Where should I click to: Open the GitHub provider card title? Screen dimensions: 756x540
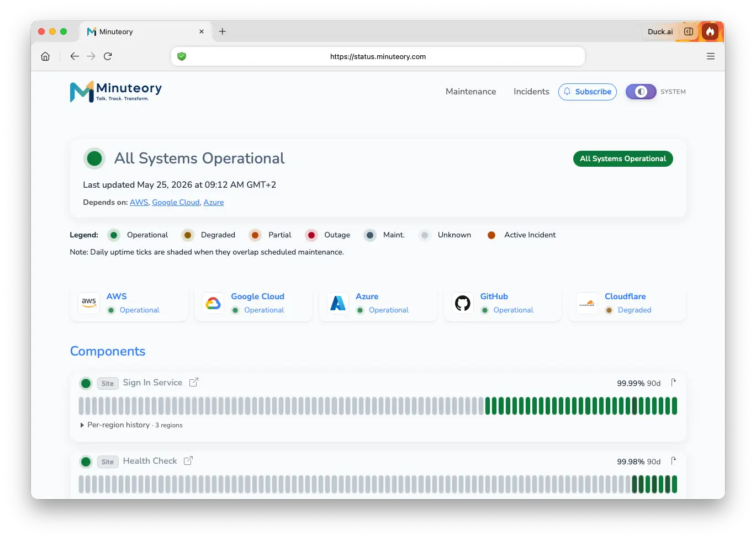point(494,297)
